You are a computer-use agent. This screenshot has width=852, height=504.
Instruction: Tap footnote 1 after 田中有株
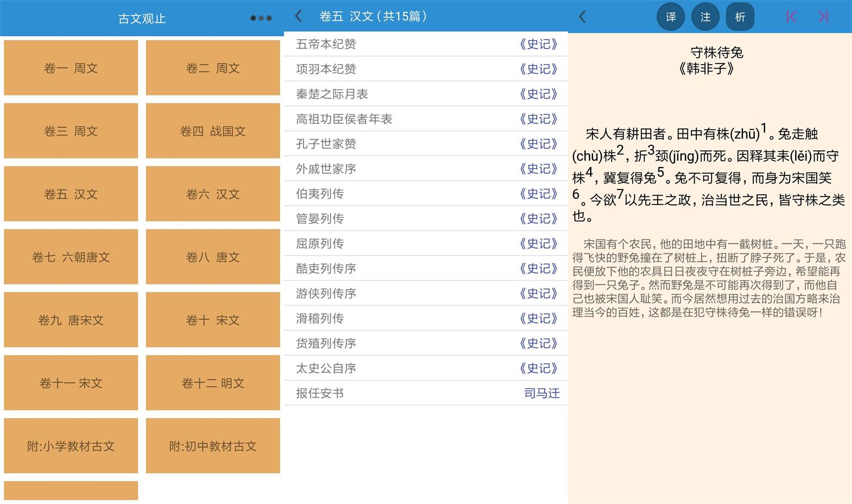[x=764, y=129]
